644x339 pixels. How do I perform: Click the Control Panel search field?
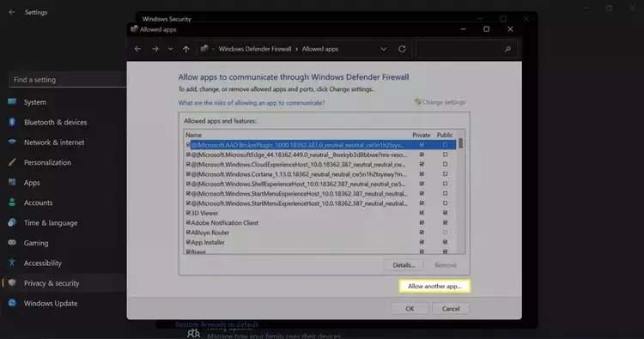pos(466,49)
